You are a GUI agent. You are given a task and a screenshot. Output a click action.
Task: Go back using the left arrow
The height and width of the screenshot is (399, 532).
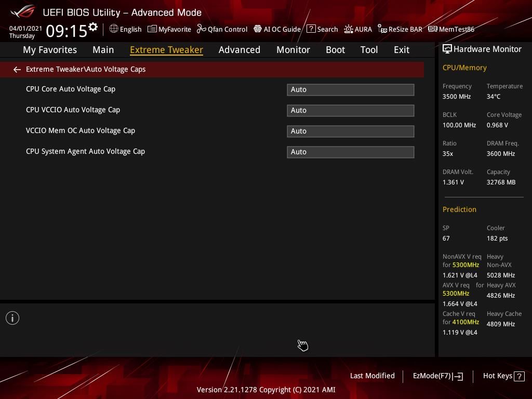17,70
